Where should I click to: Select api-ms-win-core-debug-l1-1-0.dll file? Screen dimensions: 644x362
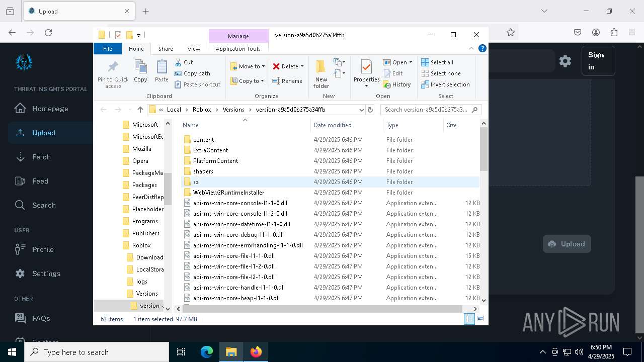238,235
